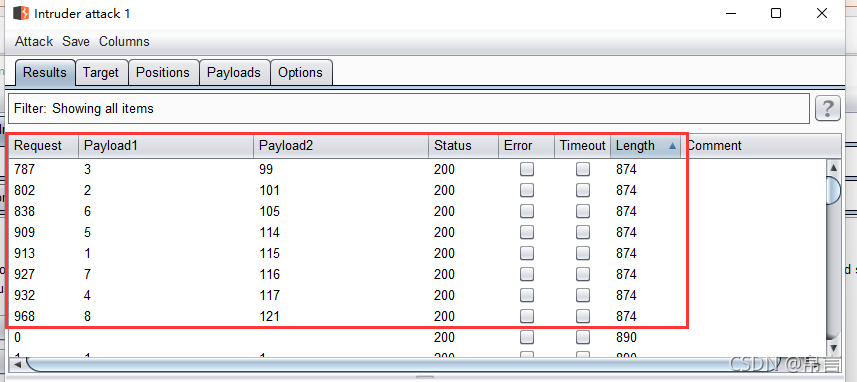
Task: Toggle Timeout checkbox for request 913
Action: 583,254
